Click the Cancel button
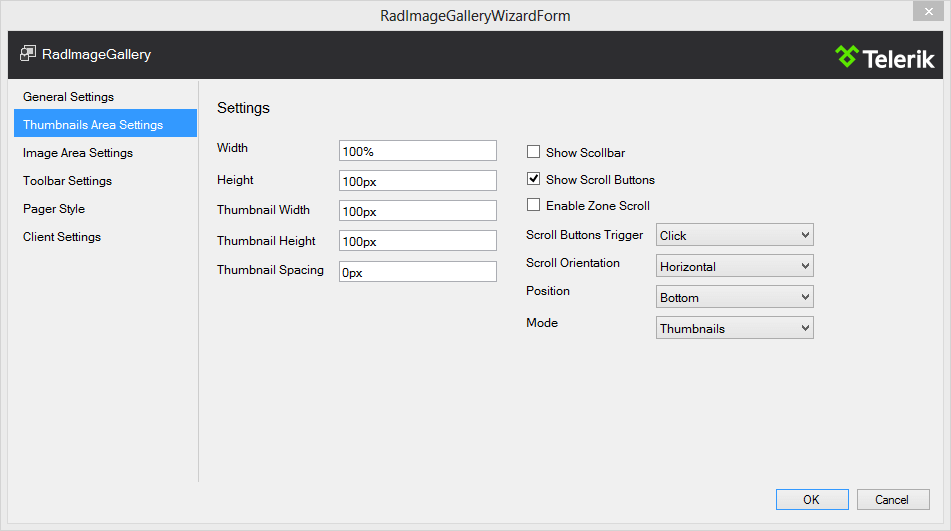The image size is (951, 531). coord(892,500)
